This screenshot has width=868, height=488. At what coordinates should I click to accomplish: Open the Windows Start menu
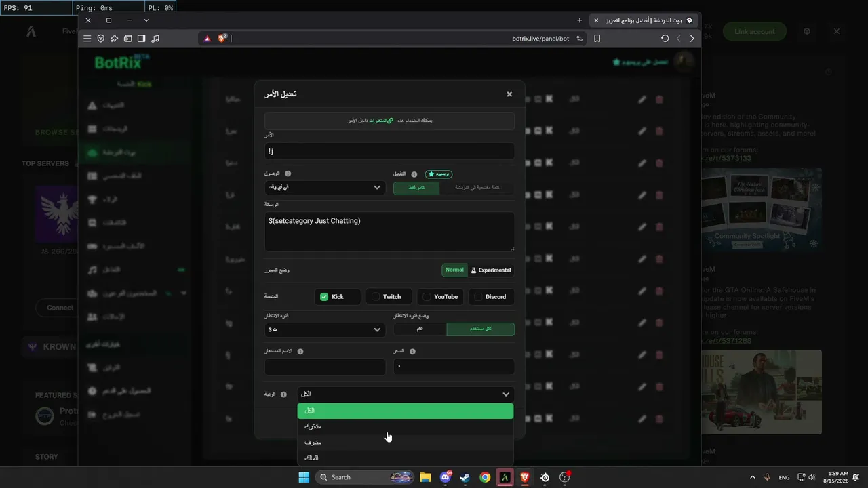point(304,477)
